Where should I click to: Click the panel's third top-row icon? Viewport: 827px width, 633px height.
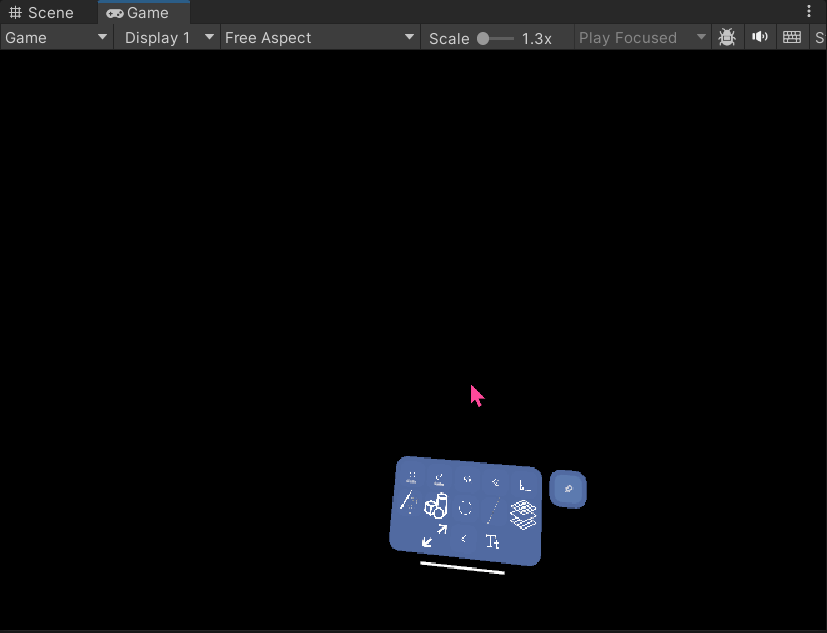coord(467,479)
